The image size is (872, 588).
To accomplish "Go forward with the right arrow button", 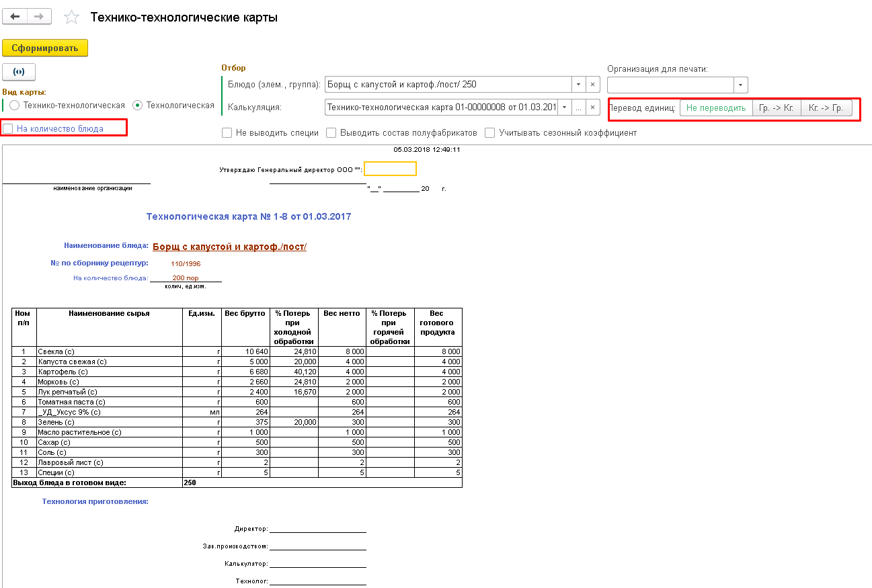I will pos(40,16).
